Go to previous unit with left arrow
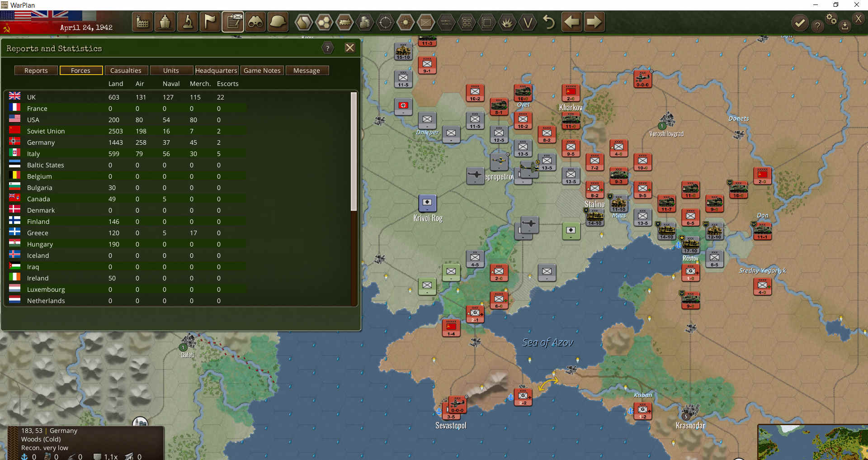 (572, 22)
